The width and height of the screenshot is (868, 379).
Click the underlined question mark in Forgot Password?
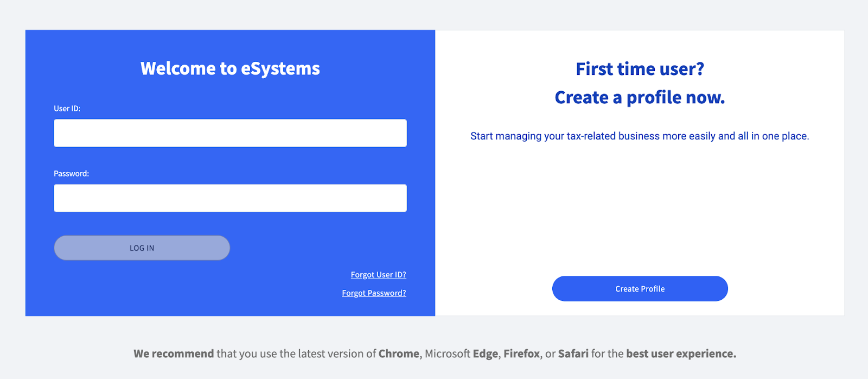pos(404,293)
